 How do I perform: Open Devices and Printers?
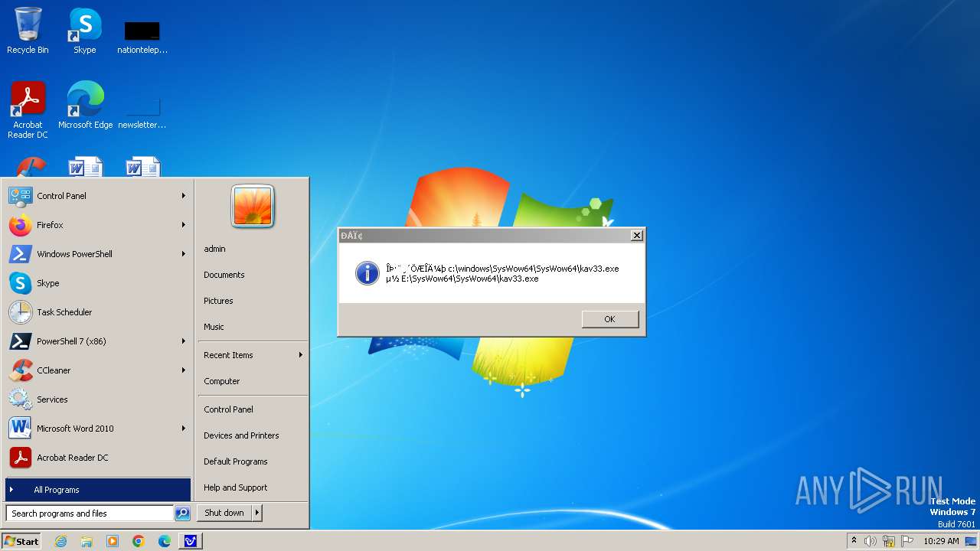[x=241, y=435]
